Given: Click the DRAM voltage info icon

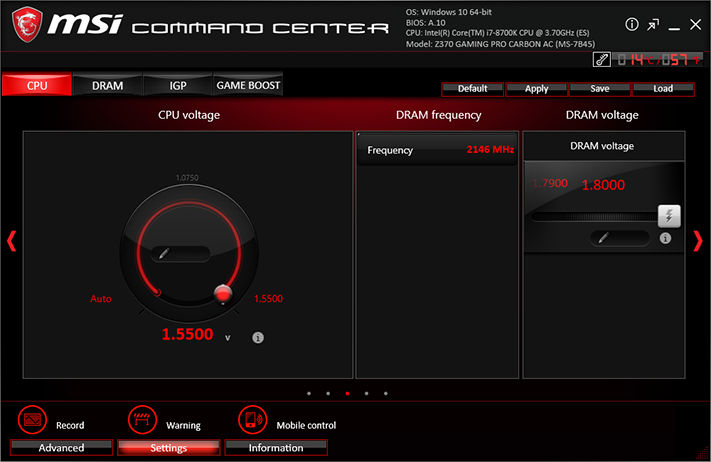Looking at the screenshot, I should point(665,238).
